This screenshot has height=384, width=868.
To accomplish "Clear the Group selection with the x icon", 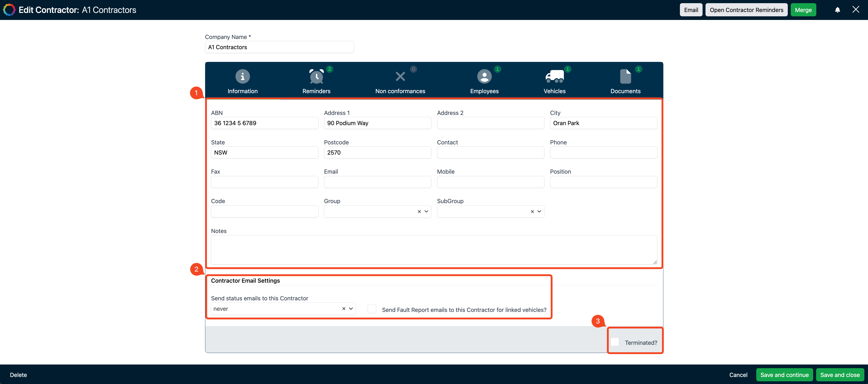I will tap(419, 211).
